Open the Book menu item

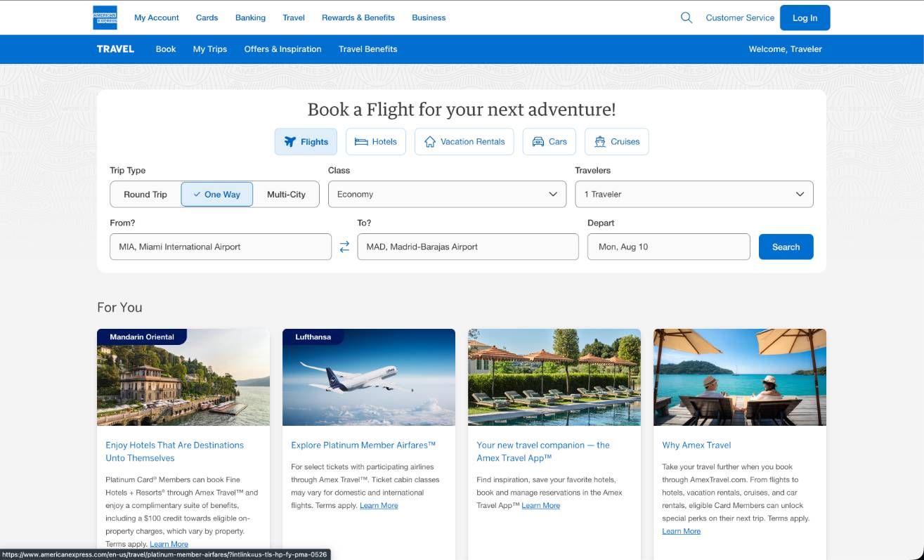[x=166, y=49]
